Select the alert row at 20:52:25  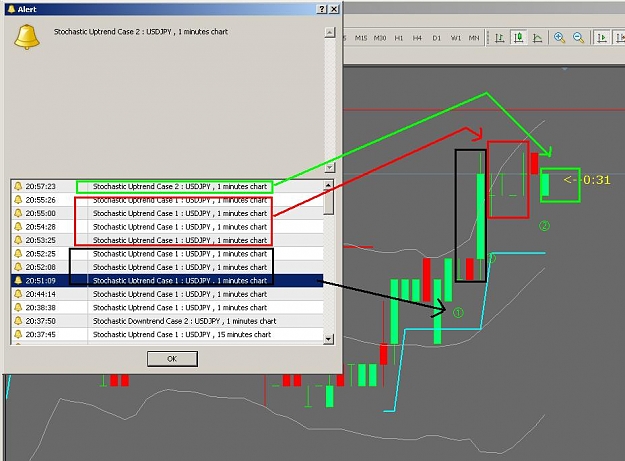pos(167,254)
